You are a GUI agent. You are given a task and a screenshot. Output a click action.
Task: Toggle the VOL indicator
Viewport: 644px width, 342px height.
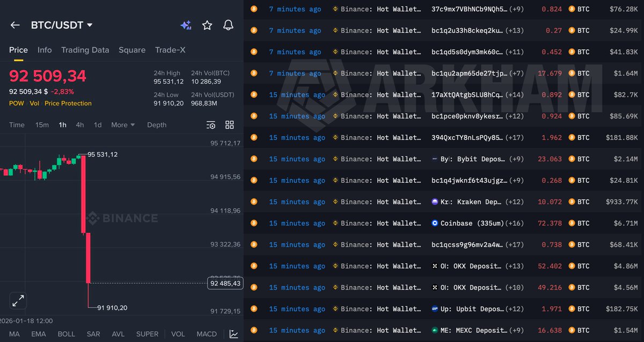(x=178, y=334)
